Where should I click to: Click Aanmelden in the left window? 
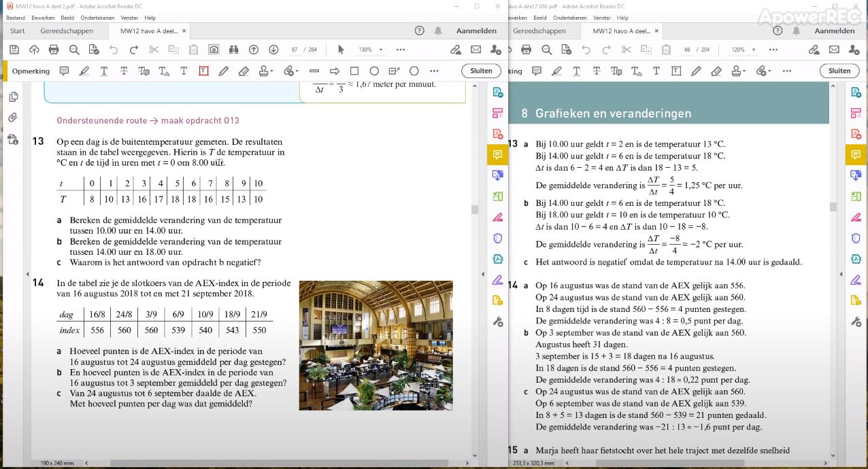[x=476, y=31]
